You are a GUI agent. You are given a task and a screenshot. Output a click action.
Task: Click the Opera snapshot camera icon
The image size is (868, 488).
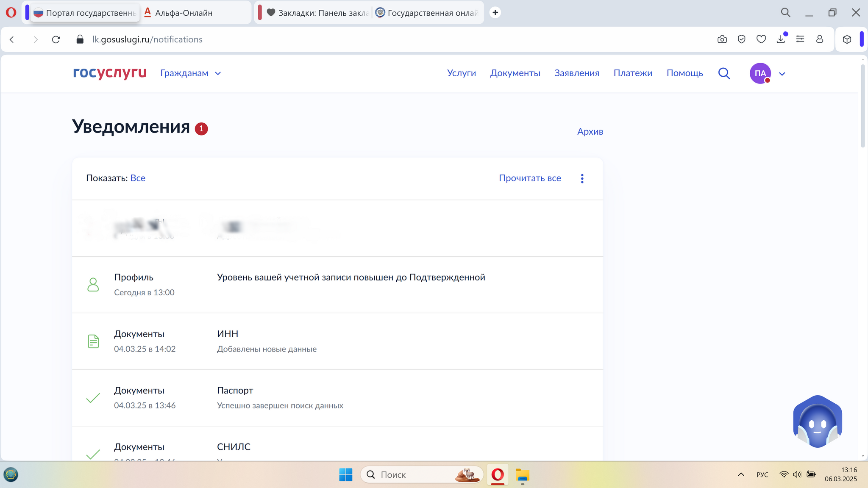click(x=722, y=39)
